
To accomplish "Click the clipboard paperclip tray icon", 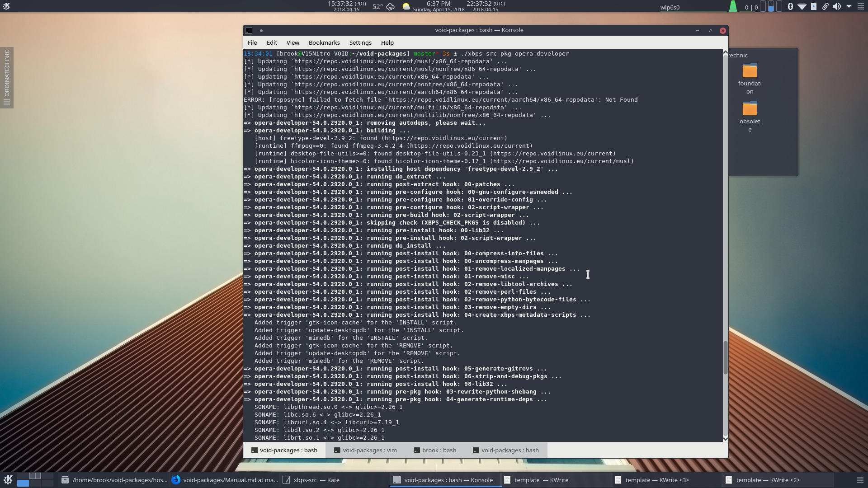I will 825,6.
